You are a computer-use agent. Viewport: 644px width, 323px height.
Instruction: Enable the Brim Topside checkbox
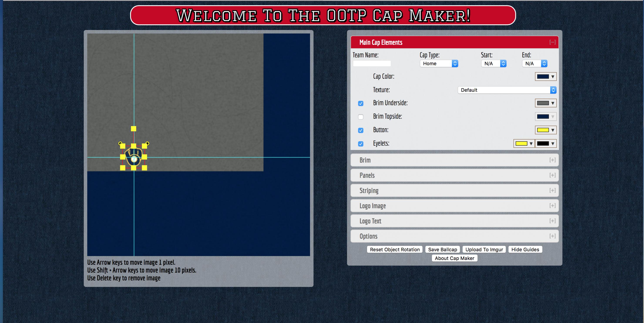360,117
